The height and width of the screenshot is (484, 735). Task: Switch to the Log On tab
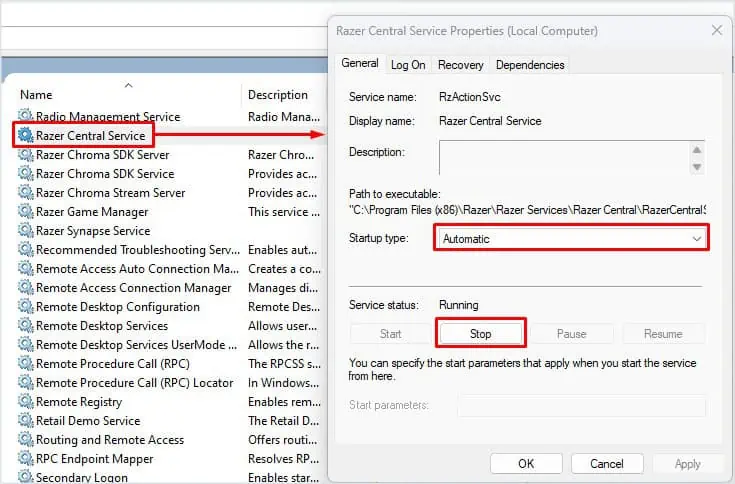click(x=408, y=65)
